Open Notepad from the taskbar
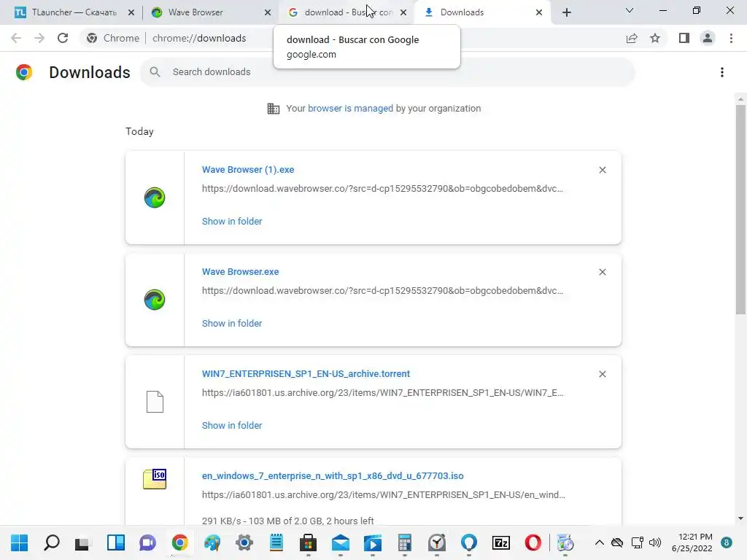 coord(276,542)
